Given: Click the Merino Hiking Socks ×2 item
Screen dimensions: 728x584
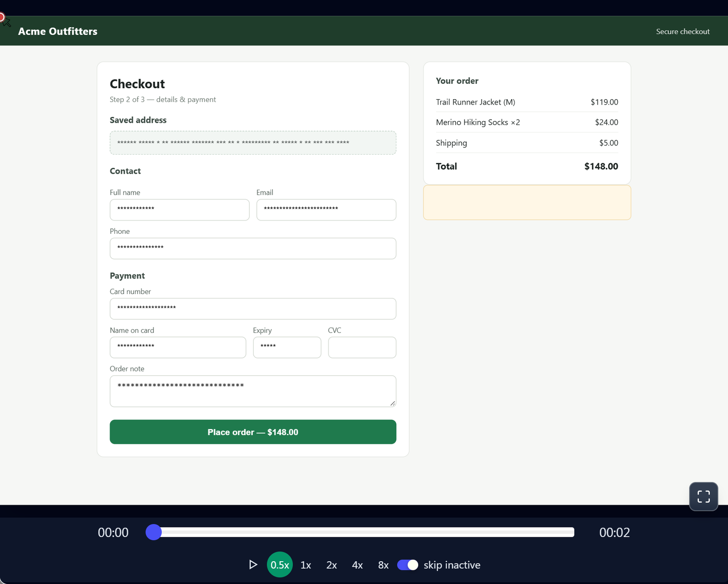Looking at the screenshot, I should (x=478, y=122).
